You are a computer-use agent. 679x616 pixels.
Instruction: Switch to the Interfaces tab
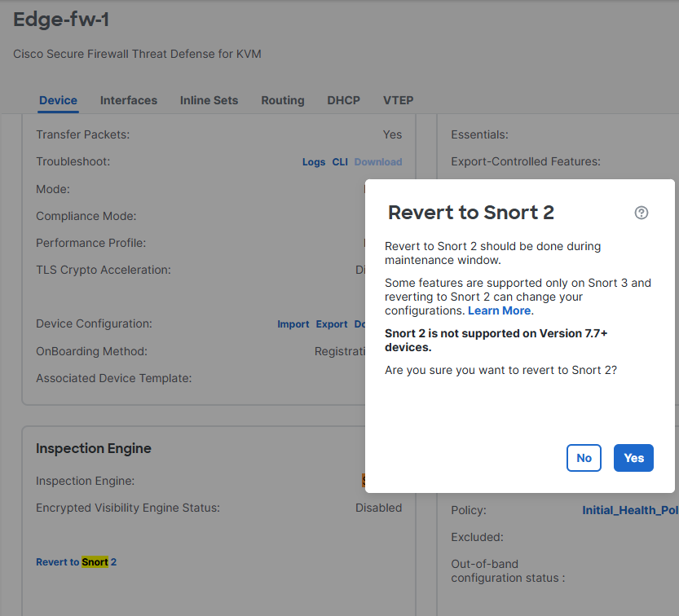coord(129,100)
